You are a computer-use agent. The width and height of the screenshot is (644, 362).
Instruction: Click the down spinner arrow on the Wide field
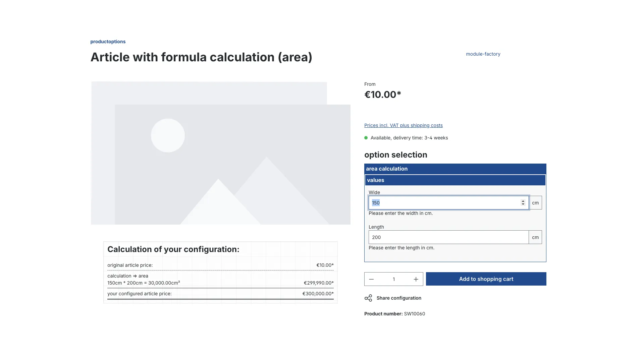click(524, 204)
